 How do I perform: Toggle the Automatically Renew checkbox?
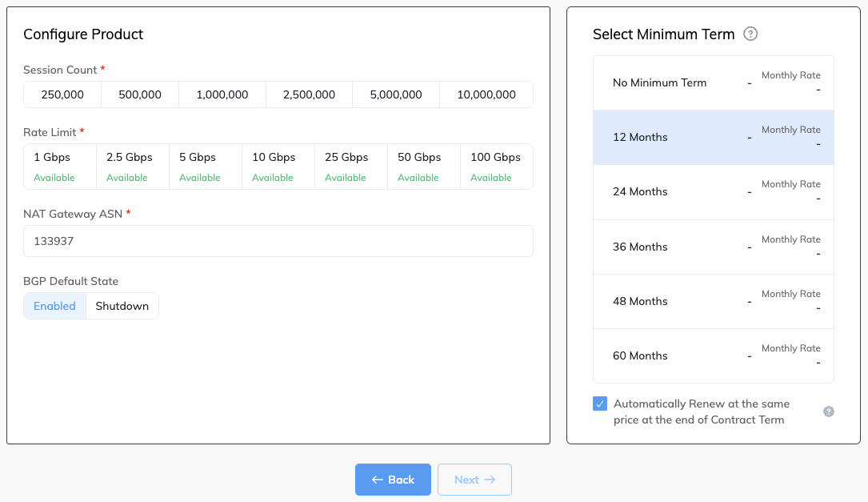[x=600, y=404]
